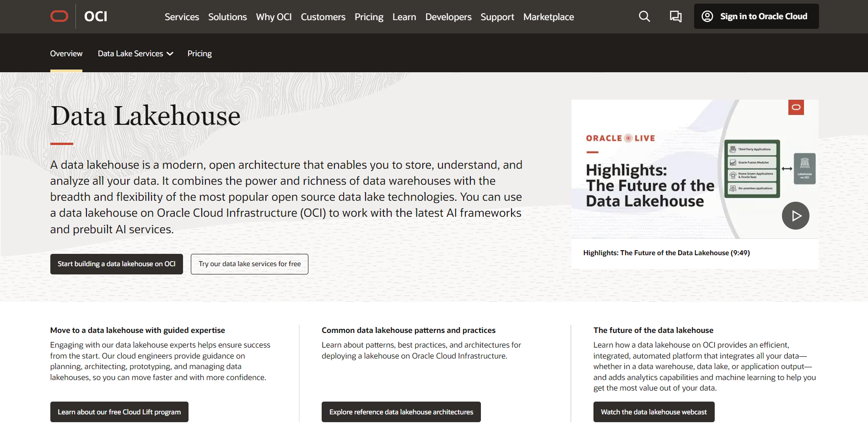Open Pricing in the top navigation bar
868x424 pixels.
pos(369,17)
